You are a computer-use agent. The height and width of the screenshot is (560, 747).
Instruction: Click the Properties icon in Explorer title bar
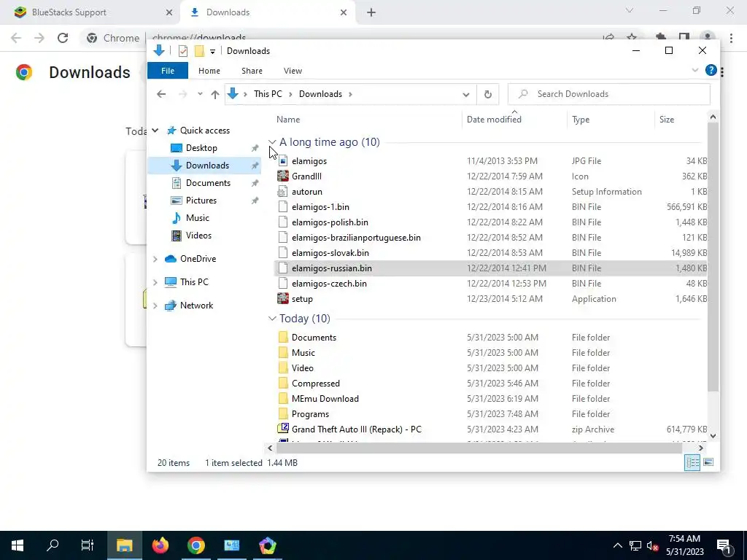pos(183,51)
